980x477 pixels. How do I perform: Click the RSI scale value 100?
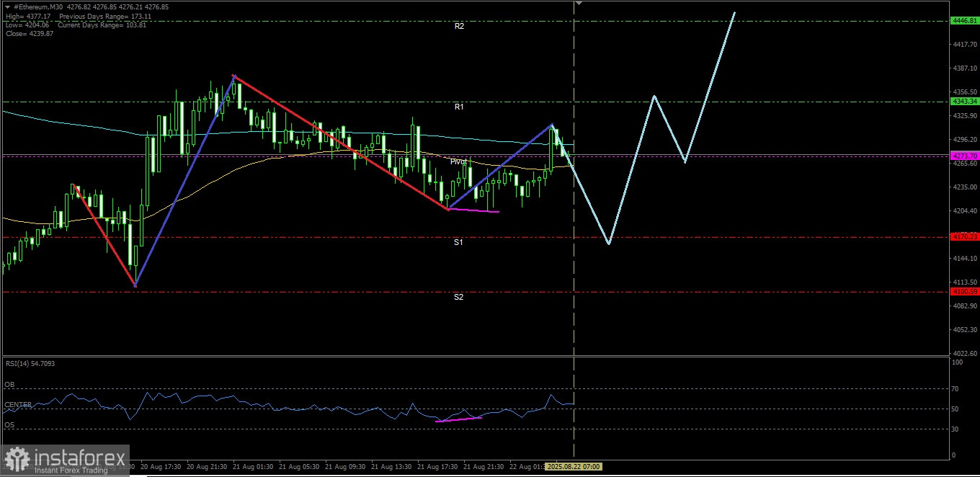click(958, 362)
